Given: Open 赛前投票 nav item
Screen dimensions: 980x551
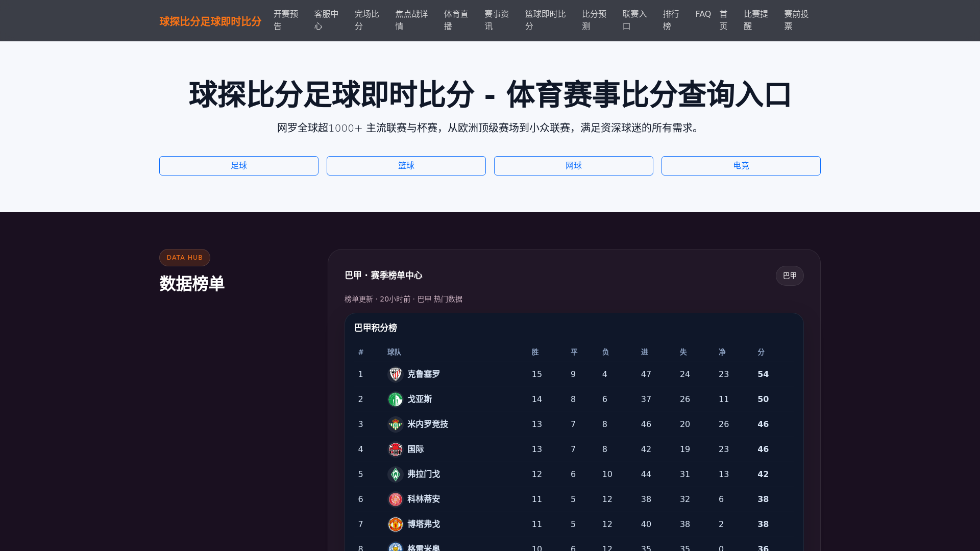Looking at the screenshot, I should pos(796,20).
